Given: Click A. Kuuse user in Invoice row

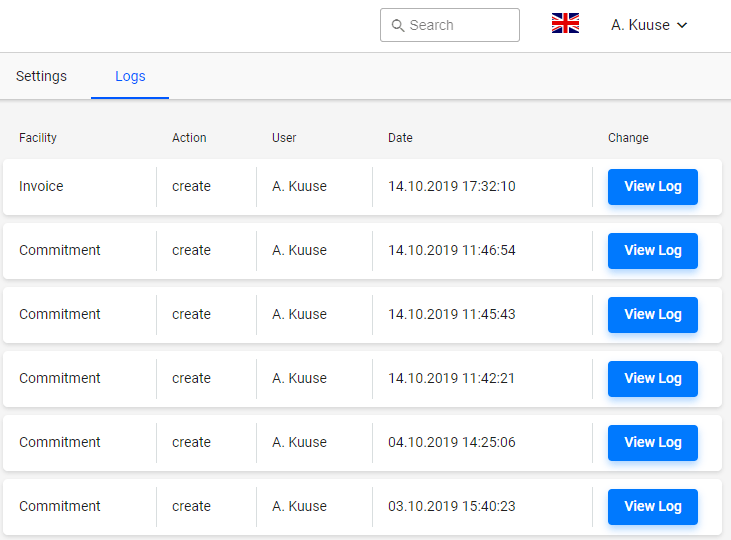Looking at the screenshot, I should tap(299, 186).
